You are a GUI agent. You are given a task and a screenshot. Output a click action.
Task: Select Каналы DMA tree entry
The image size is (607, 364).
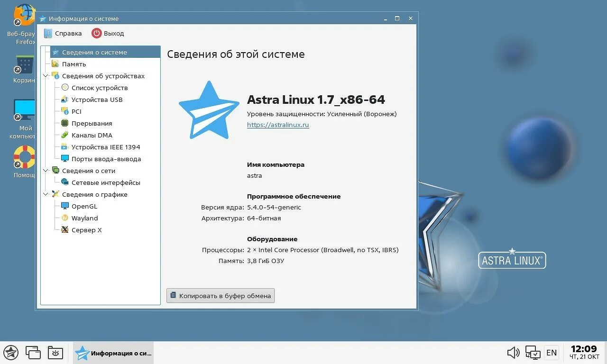tap(92, 135)
